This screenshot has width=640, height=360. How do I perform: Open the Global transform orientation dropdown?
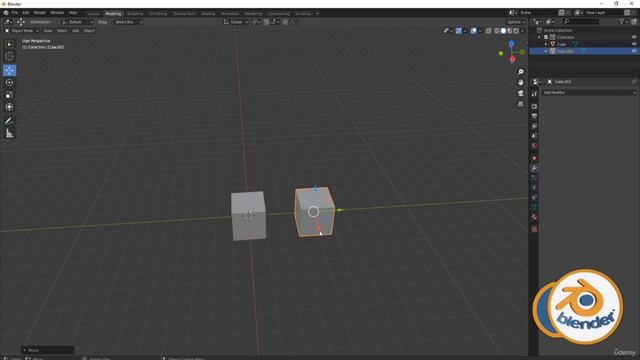pos(236,22)
